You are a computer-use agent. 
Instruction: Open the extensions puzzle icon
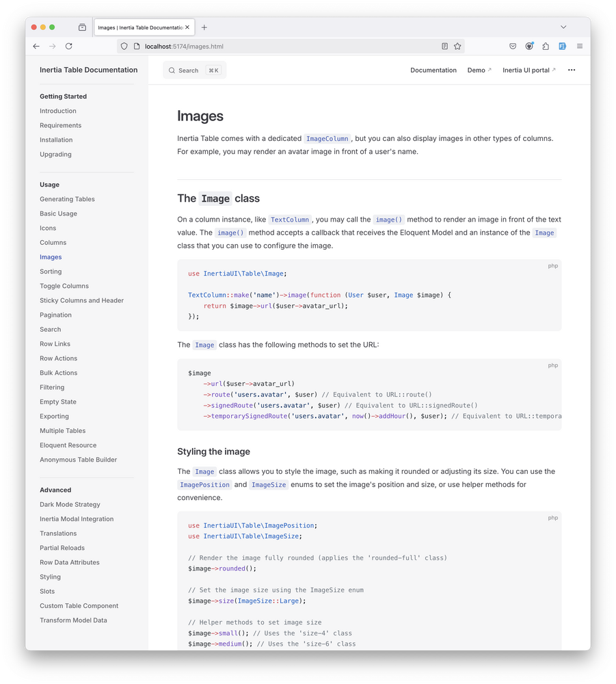(x=546, y=47)
